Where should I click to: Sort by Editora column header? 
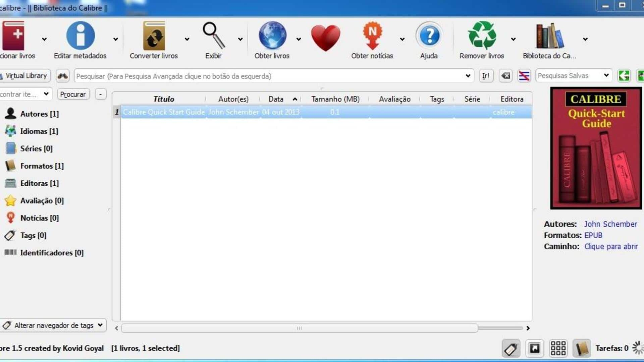coord(512,99)
